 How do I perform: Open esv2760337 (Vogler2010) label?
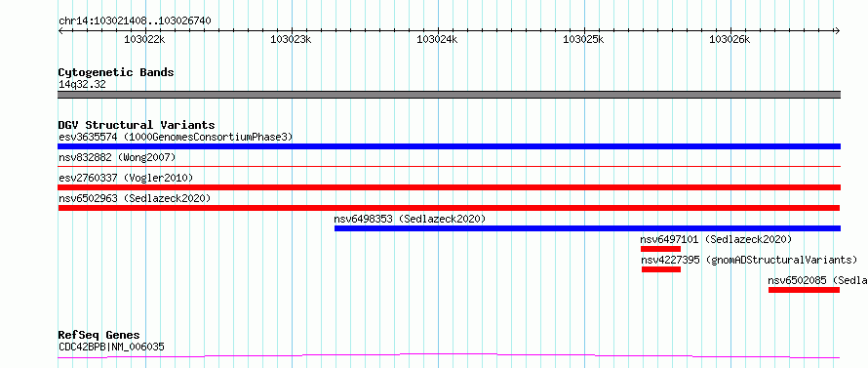click(126, 178)
